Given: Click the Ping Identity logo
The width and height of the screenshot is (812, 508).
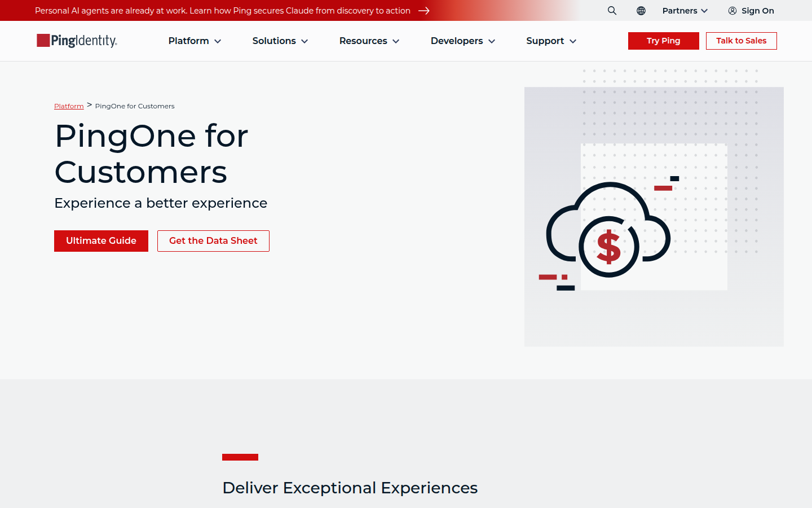Looking at the screenshot, I should click(77, 41).
